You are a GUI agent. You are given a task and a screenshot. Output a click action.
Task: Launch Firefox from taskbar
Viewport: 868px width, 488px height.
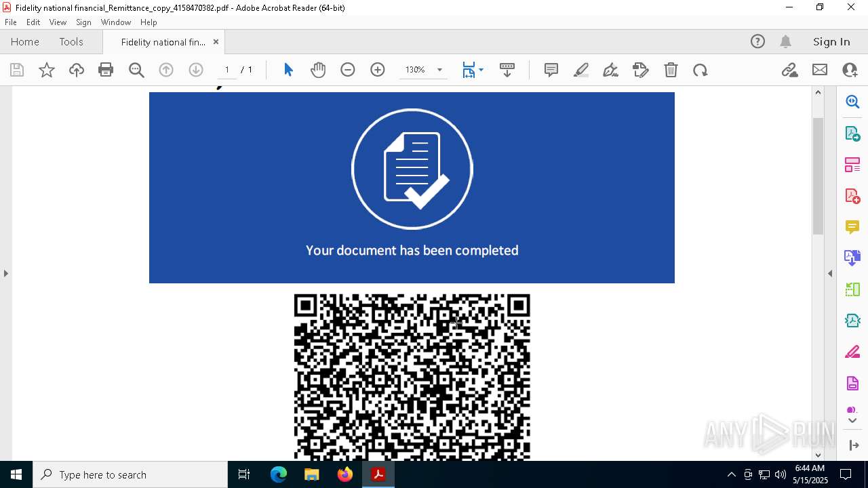[x=345, y=474]
